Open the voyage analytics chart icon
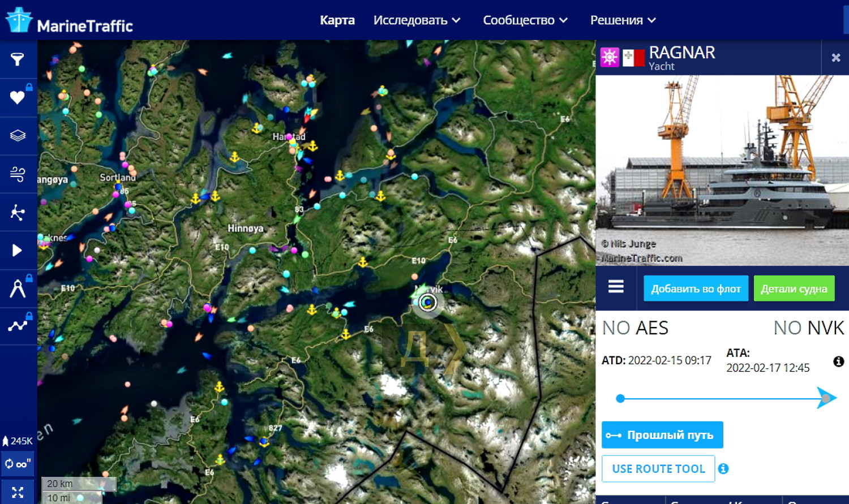 [x=18, y=326]
